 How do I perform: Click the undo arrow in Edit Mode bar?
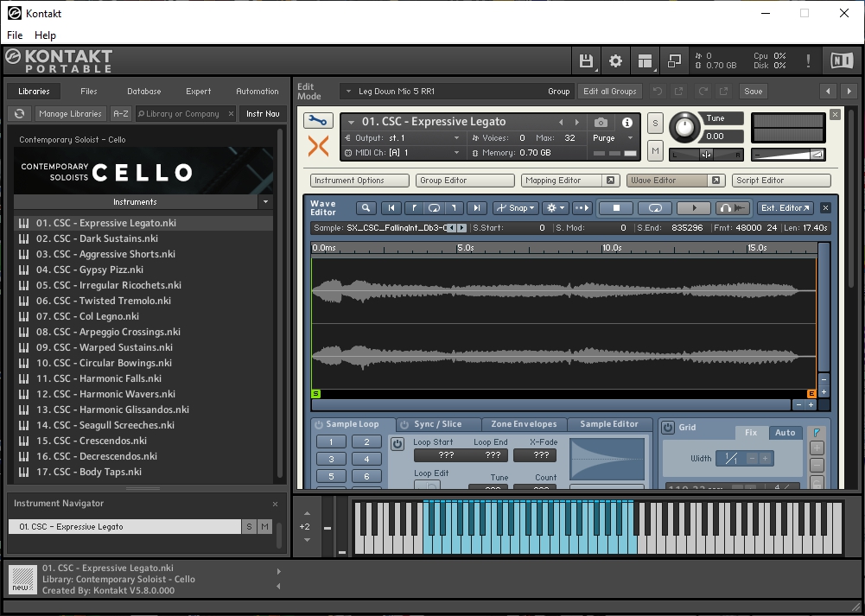pos(658,91)
